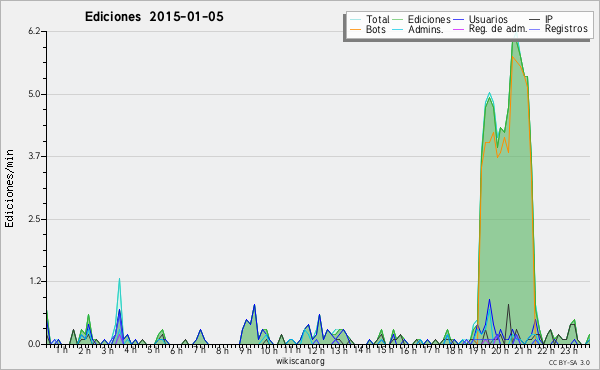Viewport: 600px width, 370px height.
Task: Click the blue Usuarios peak near 9 h
Action: [254, 305]
